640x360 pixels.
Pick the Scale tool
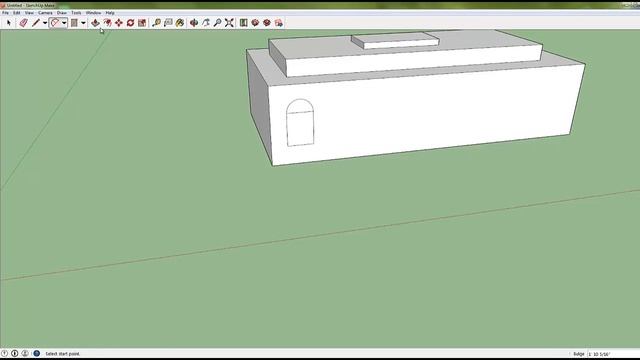142,23
